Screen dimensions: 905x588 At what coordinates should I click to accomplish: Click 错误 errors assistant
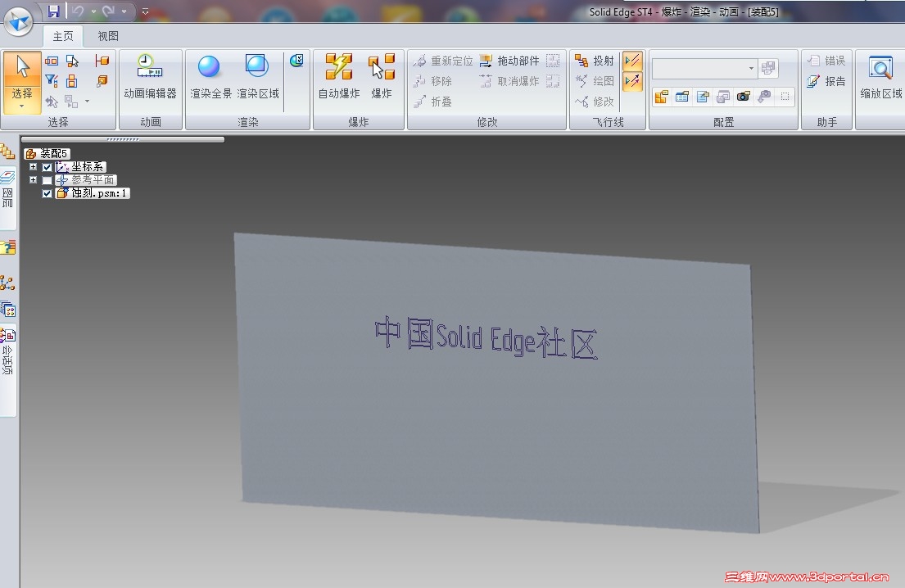[x=826, y=61]
